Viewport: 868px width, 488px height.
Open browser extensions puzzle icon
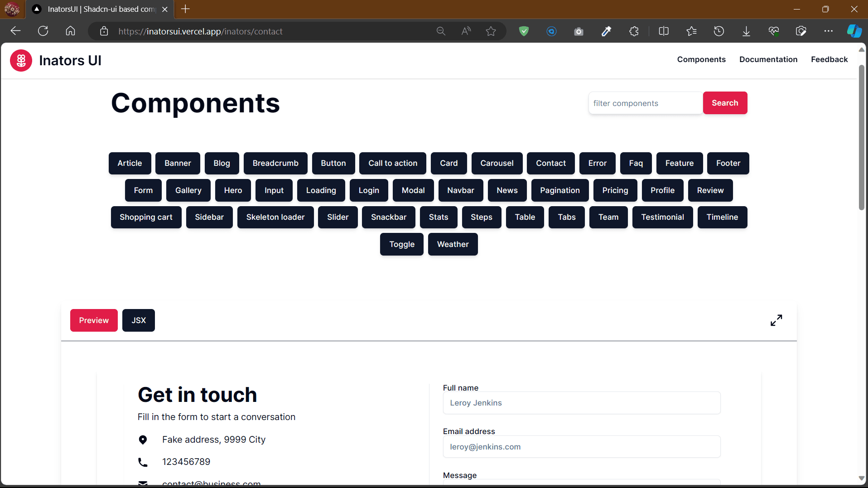pos(634,31)
